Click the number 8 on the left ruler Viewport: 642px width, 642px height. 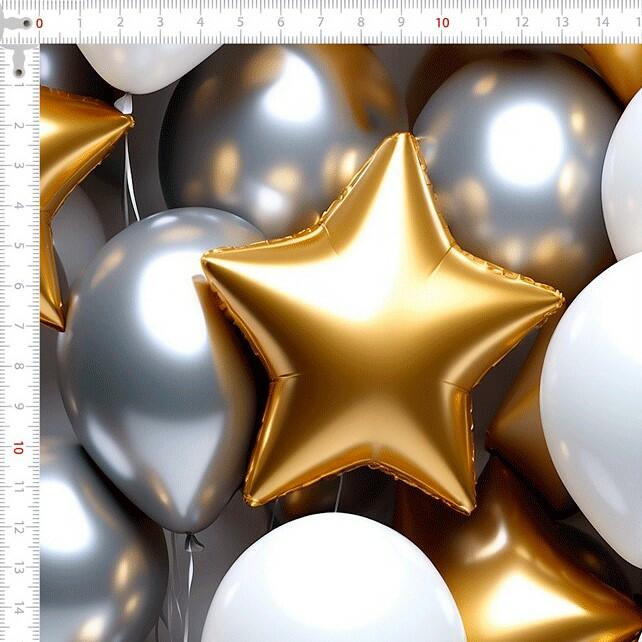click(x=19, y=366)
